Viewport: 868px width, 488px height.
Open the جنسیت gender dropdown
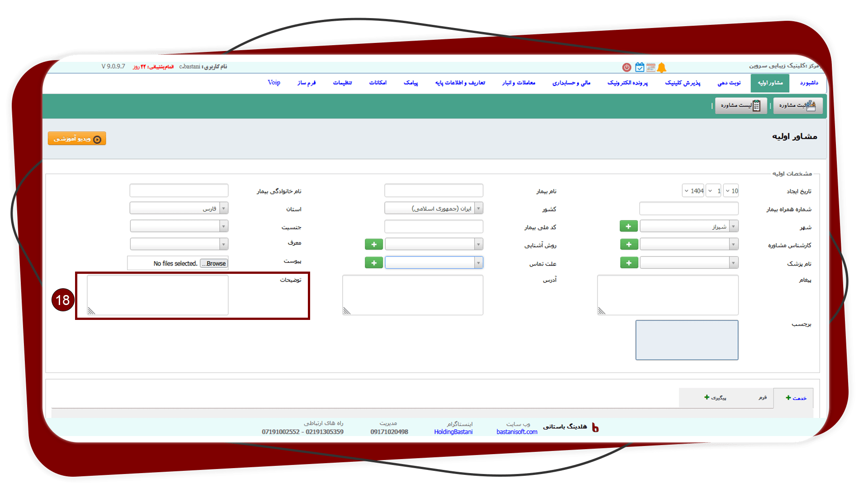179,226
